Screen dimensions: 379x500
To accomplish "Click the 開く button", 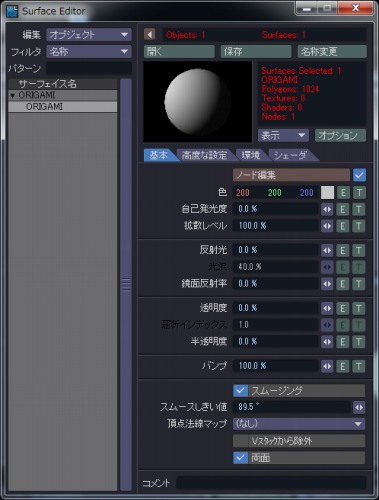I will (x=179, y=52).
